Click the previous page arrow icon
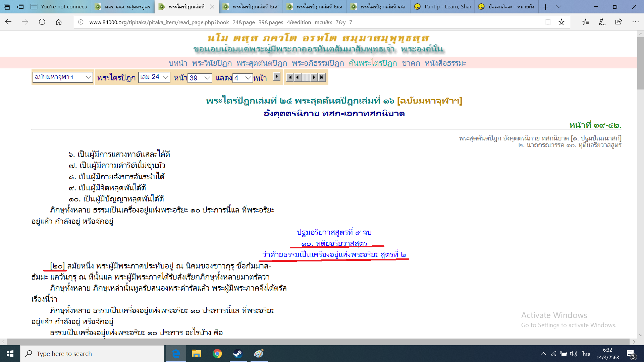Screen dimensions: 644x362 [298, 77]
